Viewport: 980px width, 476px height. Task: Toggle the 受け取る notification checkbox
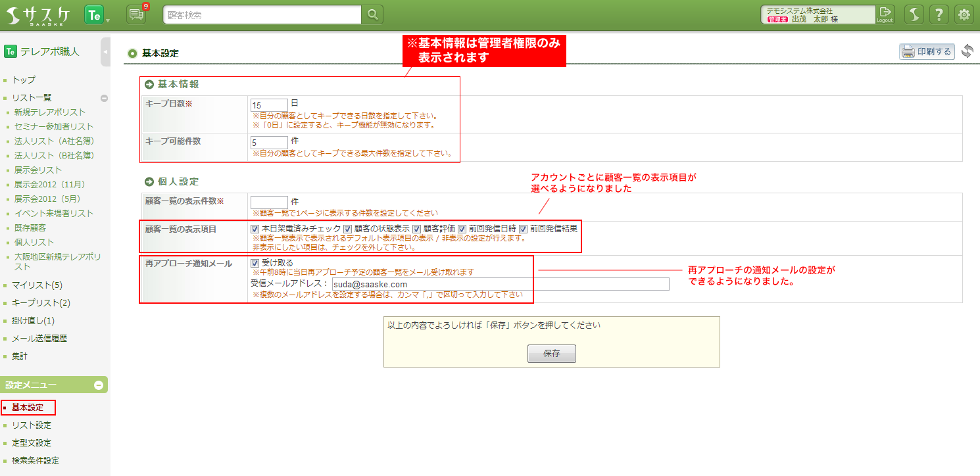click(255, 263)
